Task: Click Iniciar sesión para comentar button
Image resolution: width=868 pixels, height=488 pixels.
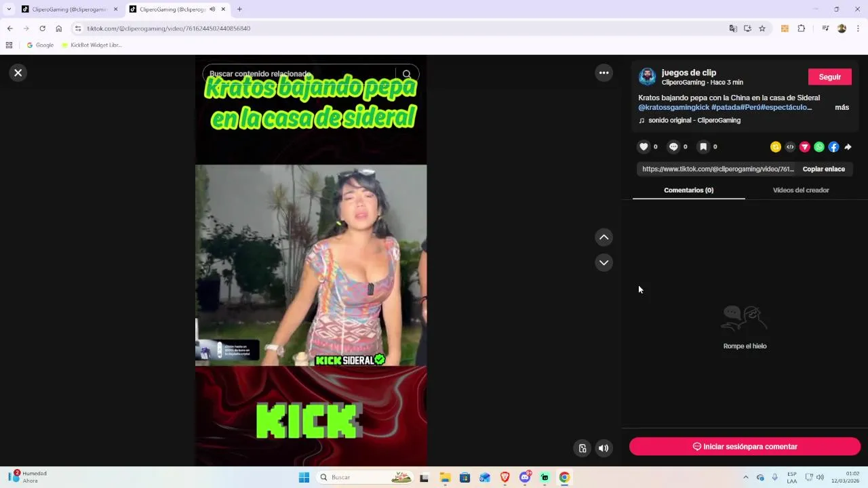Action: point(745,447)
